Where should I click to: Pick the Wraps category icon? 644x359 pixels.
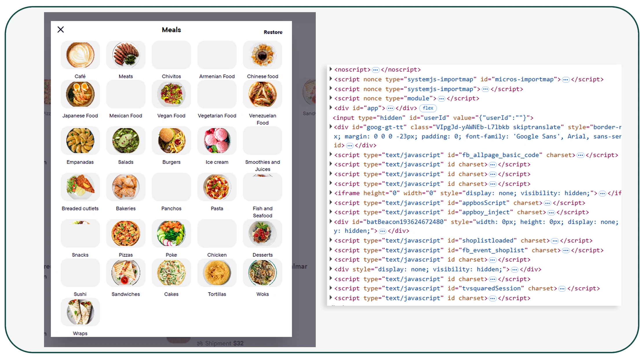tap(80, 312)
